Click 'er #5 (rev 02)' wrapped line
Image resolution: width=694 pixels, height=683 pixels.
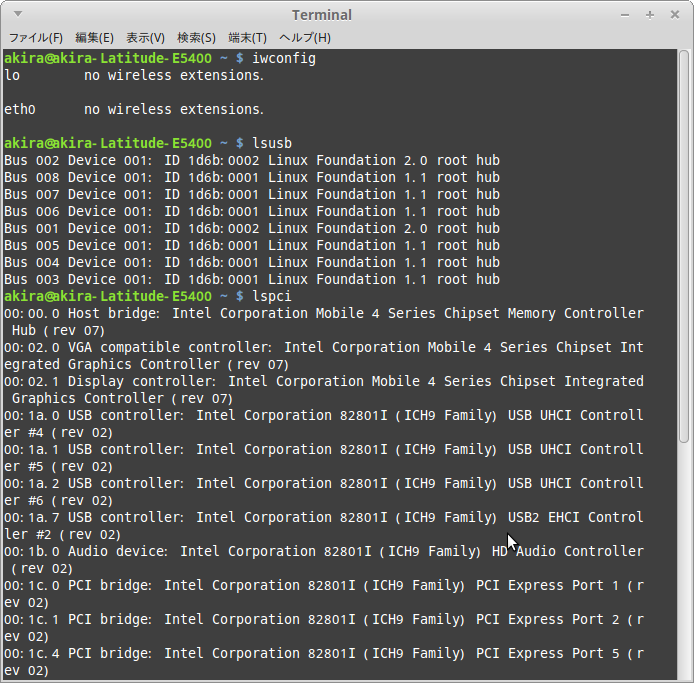[x=58, y=467]
